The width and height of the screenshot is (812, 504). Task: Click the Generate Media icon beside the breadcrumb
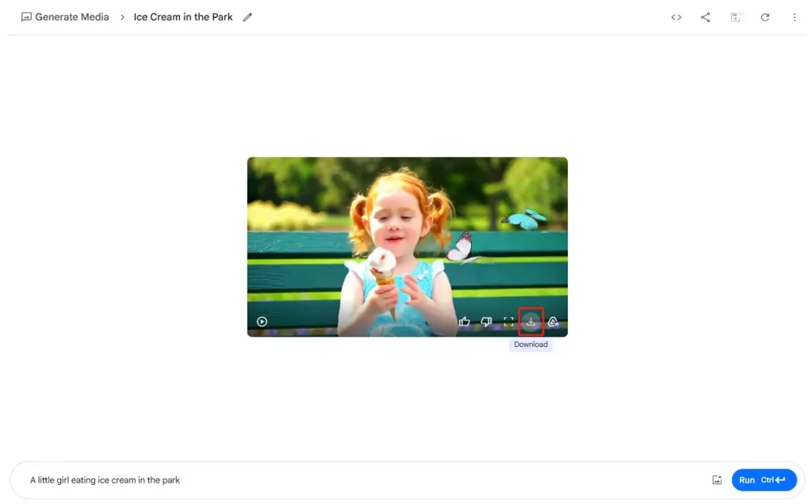[26, 17]
